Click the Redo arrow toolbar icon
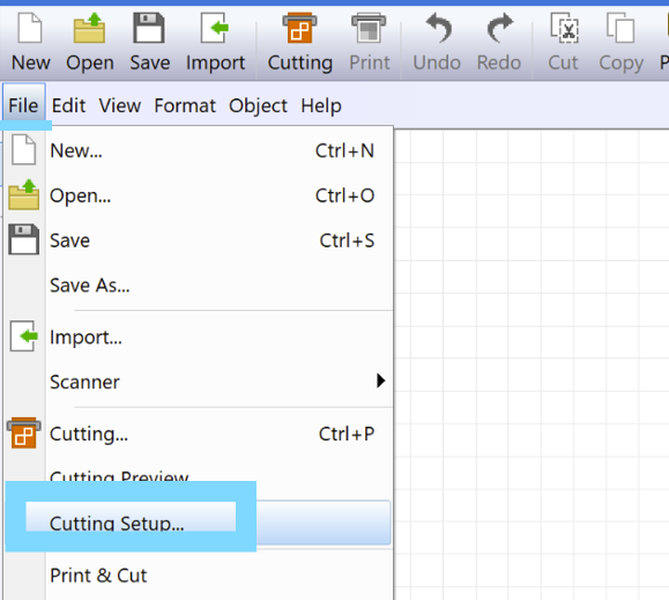Viewport: 669px width, 600px height. (x=500, y=28)
